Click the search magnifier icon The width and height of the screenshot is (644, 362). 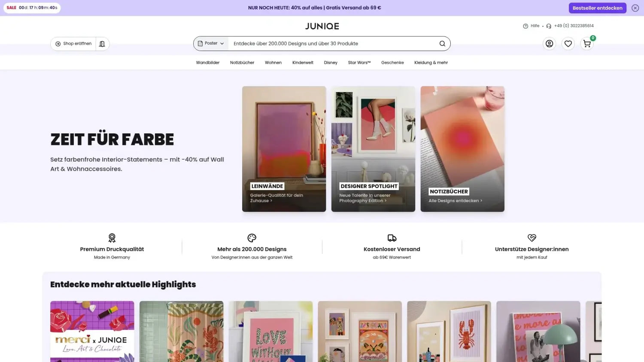click(442, 44)
